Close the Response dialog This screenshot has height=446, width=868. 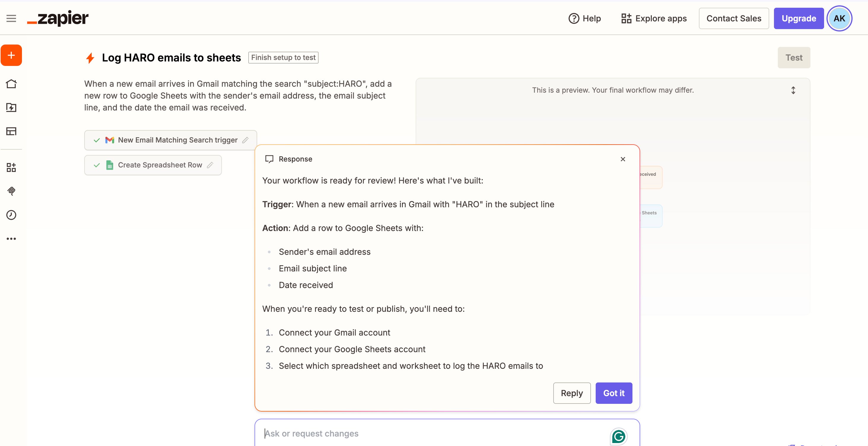(x=623, y=159)
